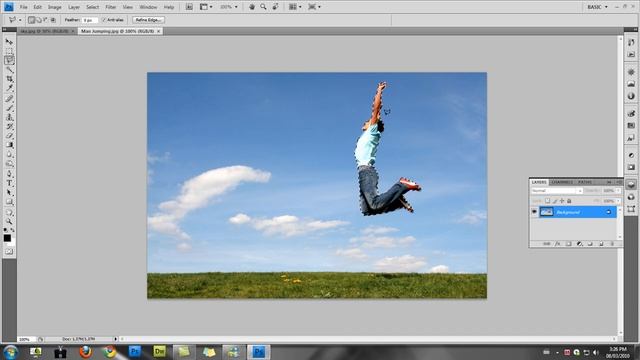Select the Brush tool
This screenshot has height=360, width=640.
pos(9,108)
